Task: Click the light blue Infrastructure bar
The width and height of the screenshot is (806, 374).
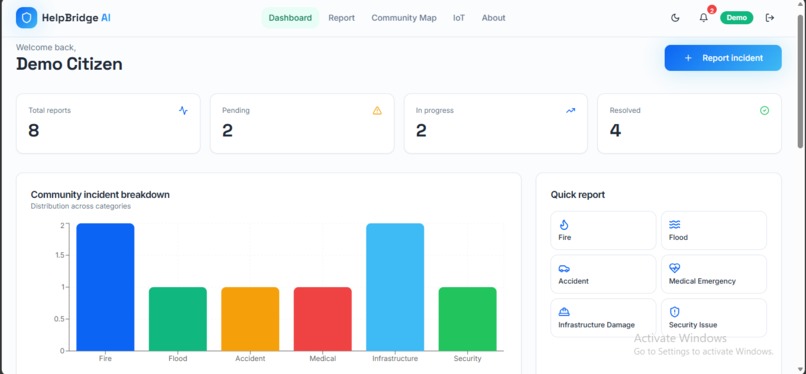Action: point(395,287)
